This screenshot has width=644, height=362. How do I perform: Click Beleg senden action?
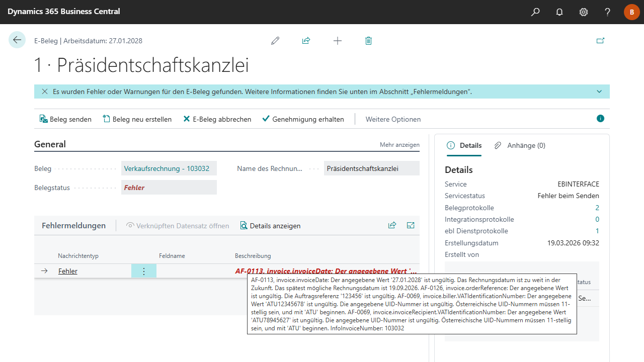(x=65, y=119)
